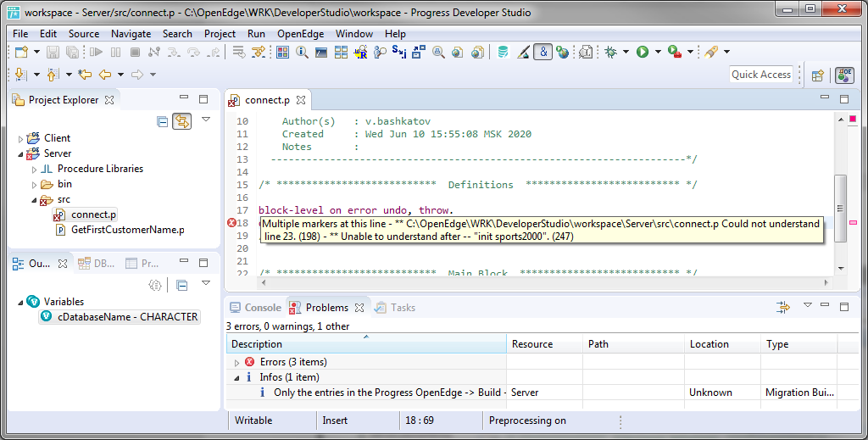Click the fountain pen nib icon
This screenshot has width=868, height=440.
711,52
